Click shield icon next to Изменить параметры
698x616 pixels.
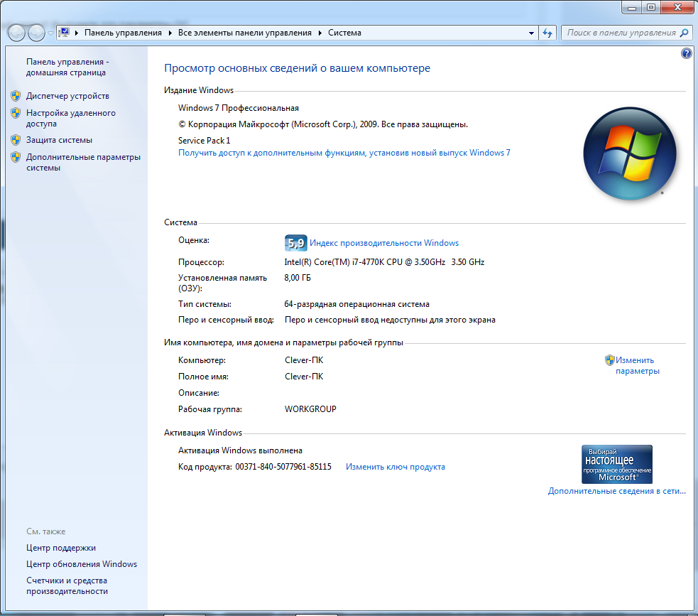point(609,360)
